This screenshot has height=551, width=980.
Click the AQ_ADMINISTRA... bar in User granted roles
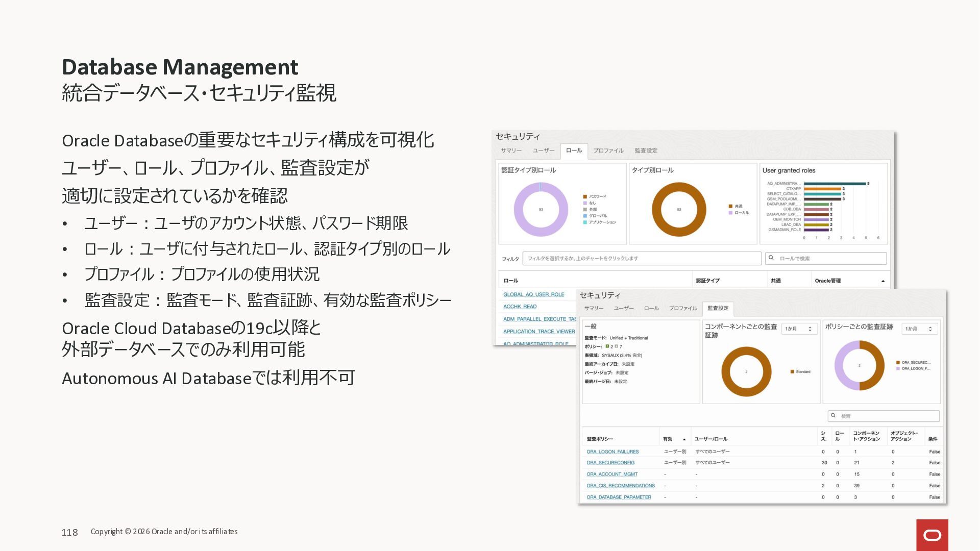pos(835,184)
